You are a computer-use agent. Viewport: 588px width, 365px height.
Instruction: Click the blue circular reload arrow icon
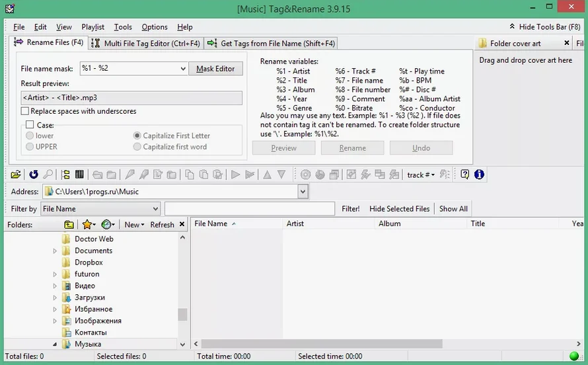pyautogui.click(x=34, y=175)
